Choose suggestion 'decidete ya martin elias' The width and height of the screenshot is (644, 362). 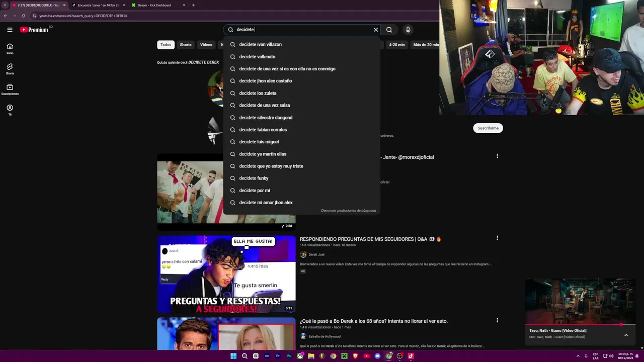(x=301, y=154)
